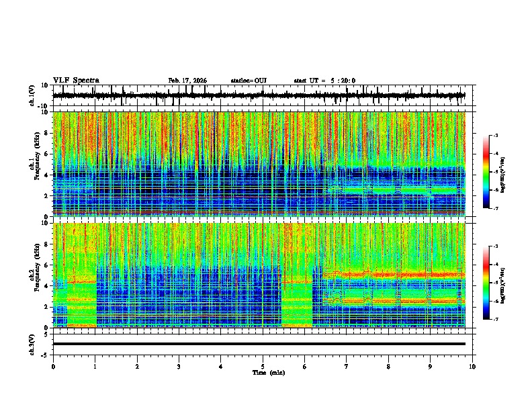
Task: Click the 5 kHz red band in ch.2 spectrogram
Action: coord(394,275)
